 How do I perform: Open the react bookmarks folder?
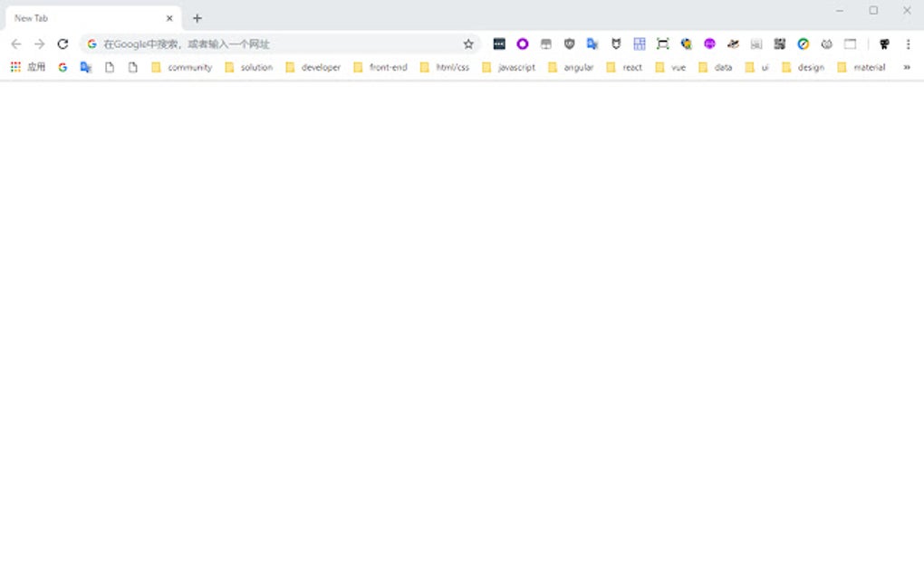click(x=629, y=66)
